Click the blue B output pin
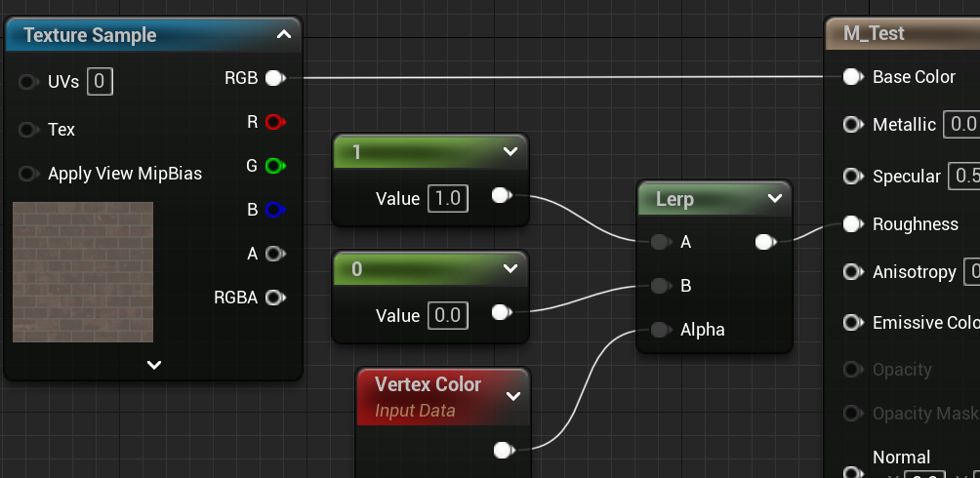 point(274,210)
